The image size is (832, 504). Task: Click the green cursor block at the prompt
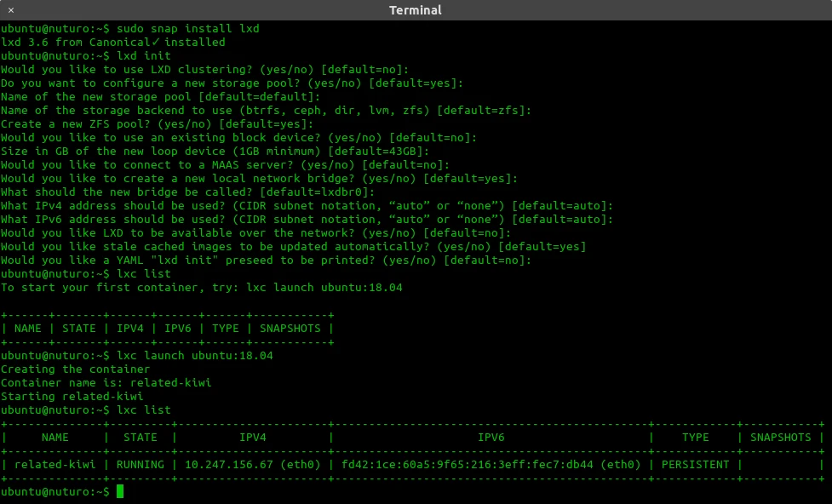pos(120,491)
